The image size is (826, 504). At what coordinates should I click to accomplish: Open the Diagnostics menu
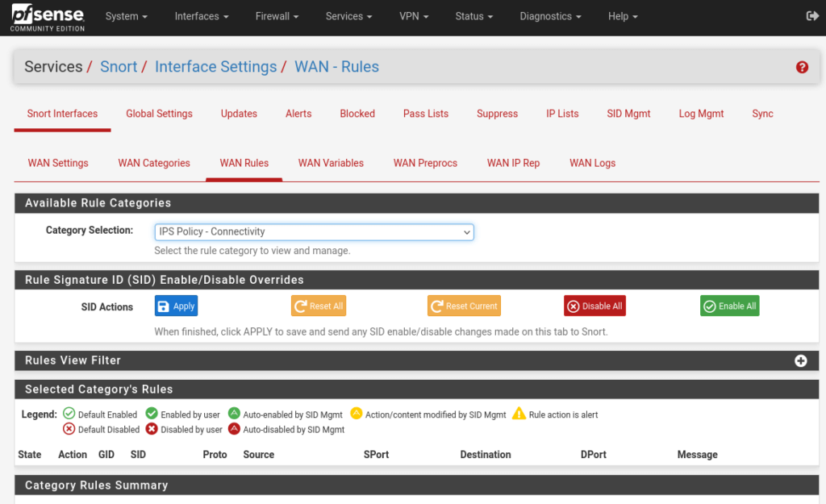550,16
